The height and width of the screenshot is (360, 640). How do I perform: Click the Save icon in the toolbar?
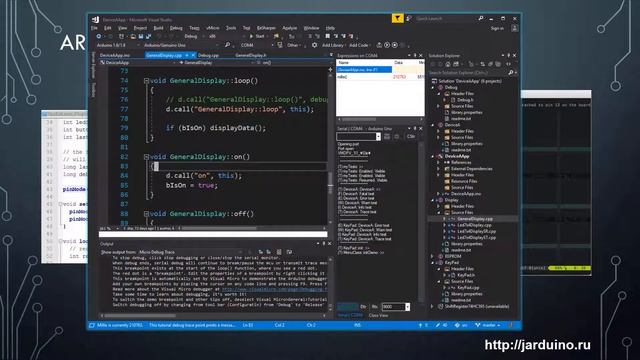pyautogui.click(x=141, y=36)
